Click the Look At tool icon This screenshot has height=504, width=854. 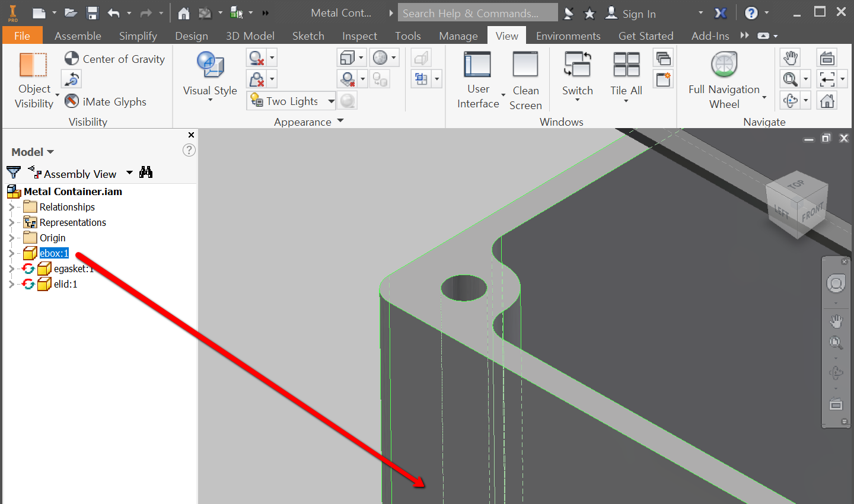827,78
